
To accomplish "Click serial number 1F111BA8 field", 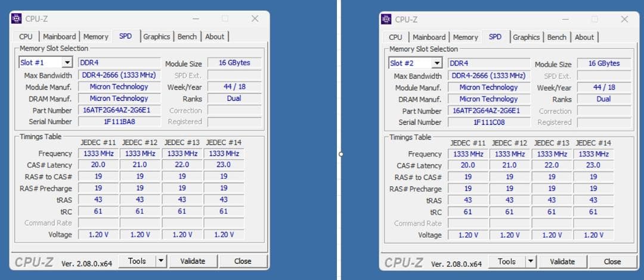I will coord(119,122).
